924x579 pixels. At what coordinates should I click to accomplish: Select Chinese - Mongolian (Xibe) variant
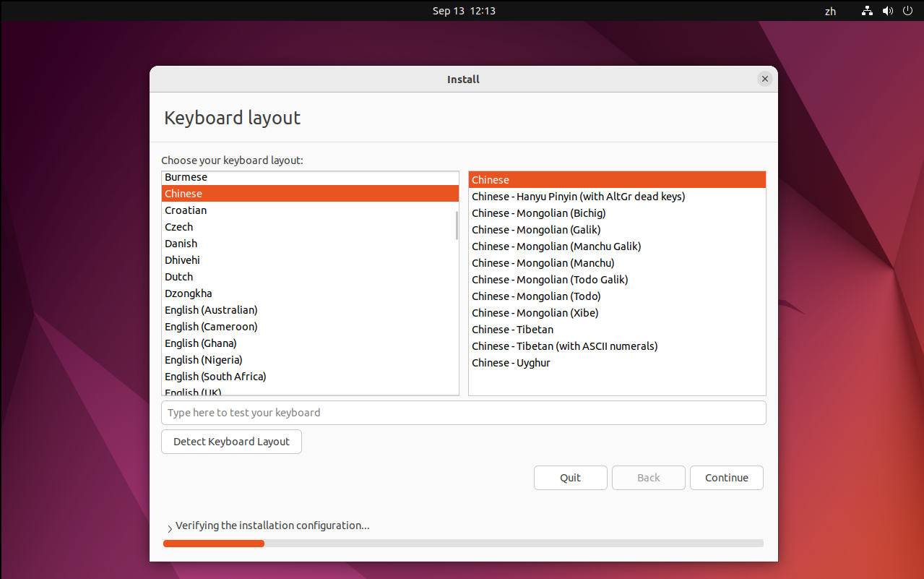click(617, 313)
